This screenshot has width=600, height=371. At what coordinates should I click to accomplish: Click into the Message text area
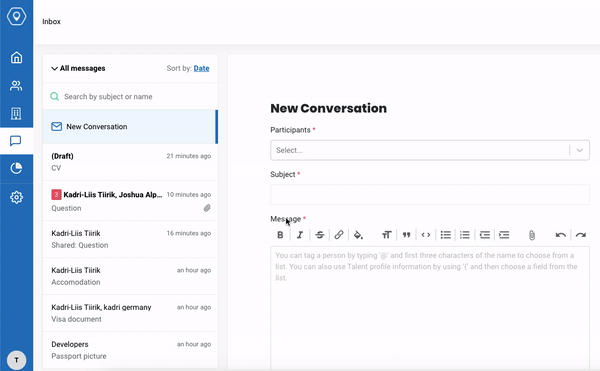[430, 308]
